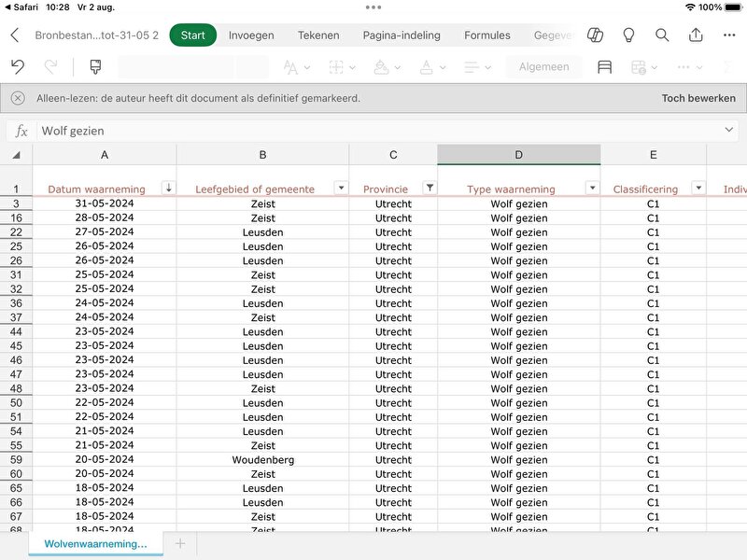The width and height of the screenshot is (747, 560).
Task: Select column A header
Action: [105, 155]
